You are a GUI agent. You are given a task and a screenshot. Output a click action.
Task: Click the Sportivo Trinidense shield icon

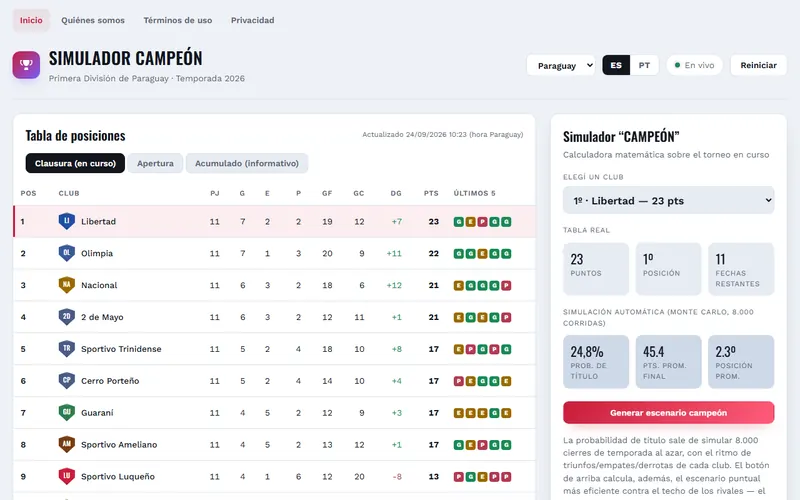(67, 349)
